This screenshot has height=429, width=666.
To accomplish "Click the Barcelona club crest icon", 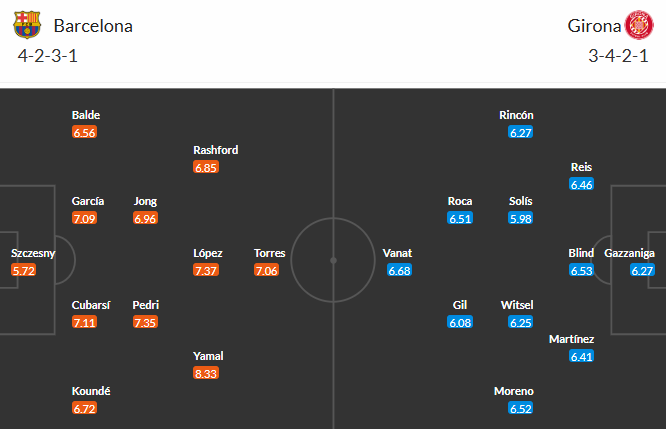I will click(28, 25).
